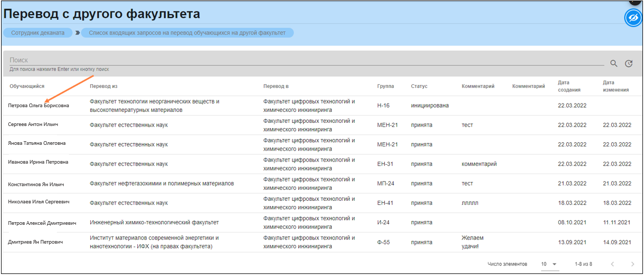The width and height of the screenshot is (644, 275).
Task: Sort by Дата создания column header
Action: point(568,86)
